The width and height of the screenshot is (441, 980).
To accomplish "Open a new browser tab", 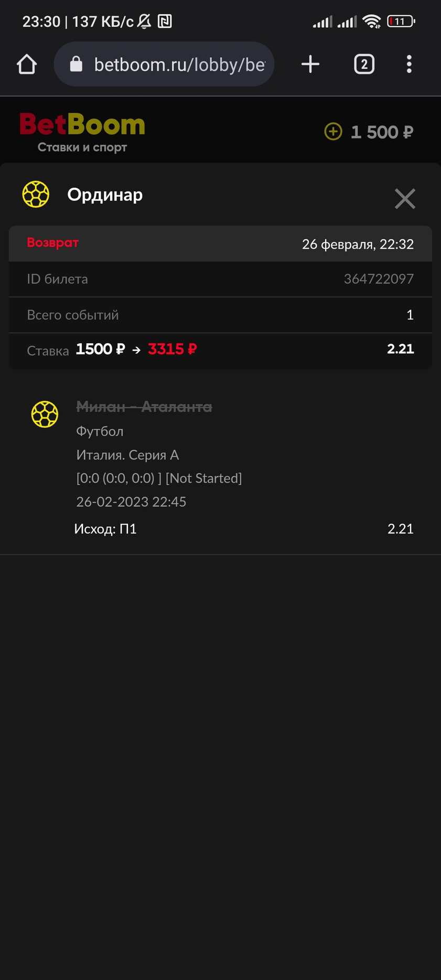I will [x=310, y=64].
